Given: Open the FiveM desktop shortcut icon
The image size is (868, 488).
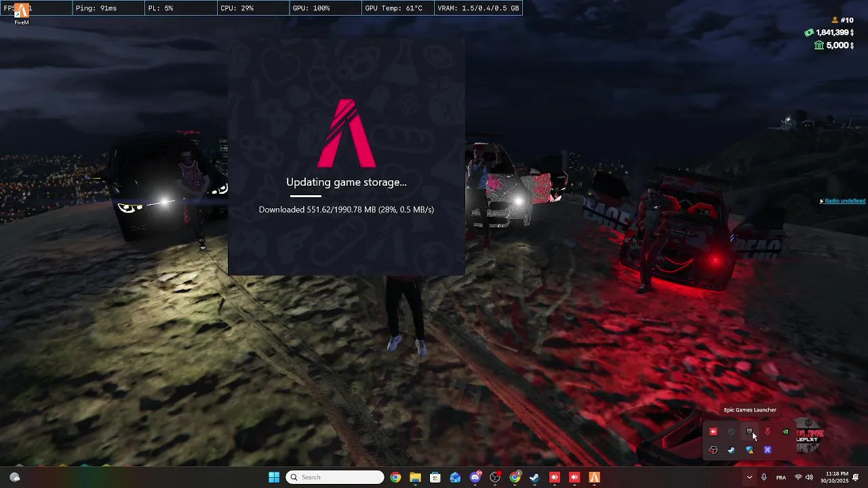Looking at the screenshot, I should coord(22,13).
